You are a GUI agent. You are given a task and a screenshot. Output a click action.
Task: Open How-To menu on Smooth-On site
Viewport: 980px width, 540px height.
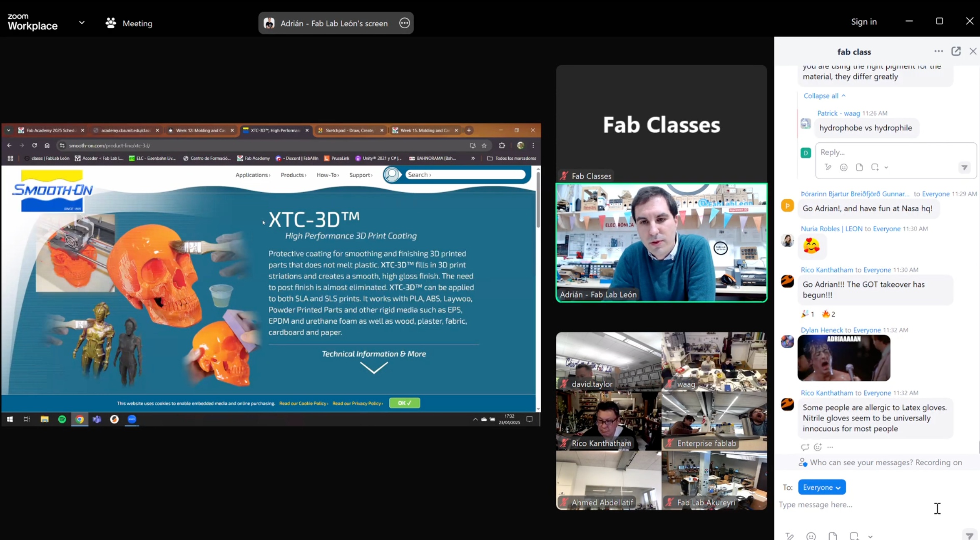328,175
